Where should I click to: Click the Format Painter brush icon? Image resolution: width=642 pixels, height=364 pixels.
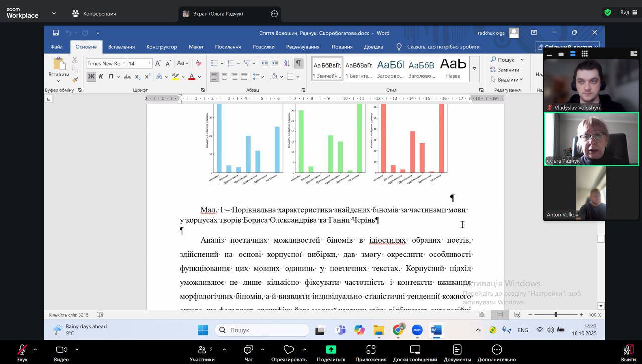(75, 79)
